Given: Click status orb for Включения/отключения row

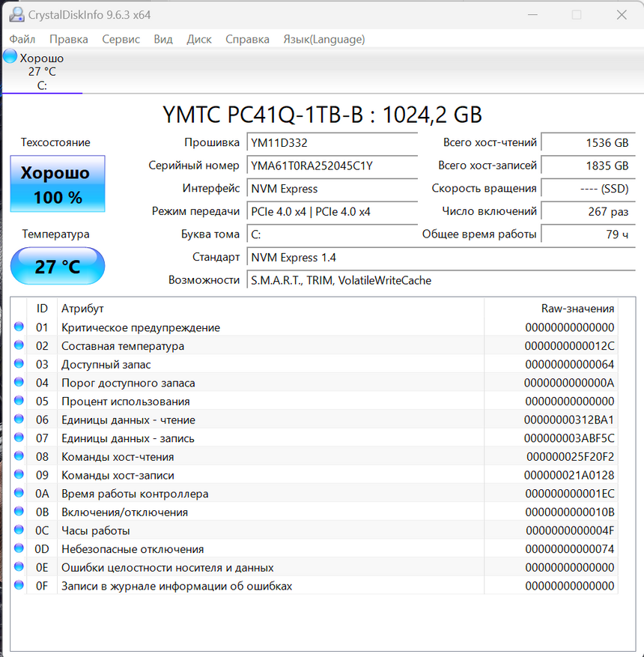Looking at the screenshot, I should (x=19, y=511).
